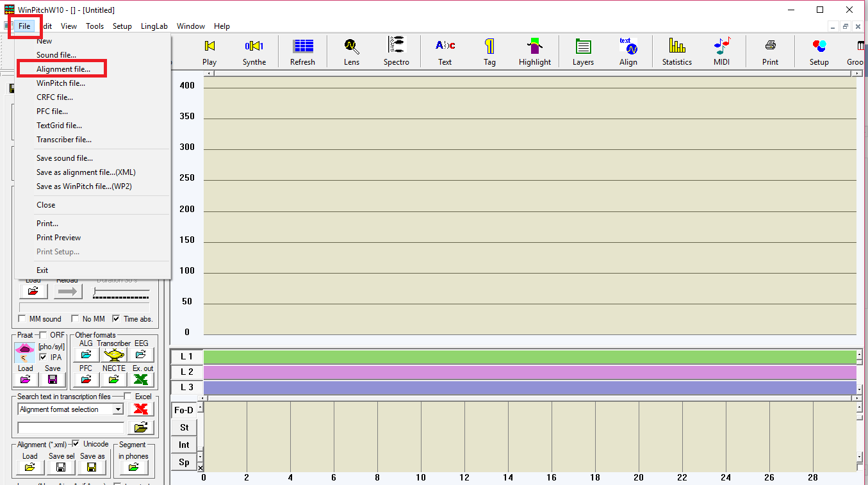This screenshot has height=485, width=868.
Task: Open the LingLab menu
Action: coord(154,26)
